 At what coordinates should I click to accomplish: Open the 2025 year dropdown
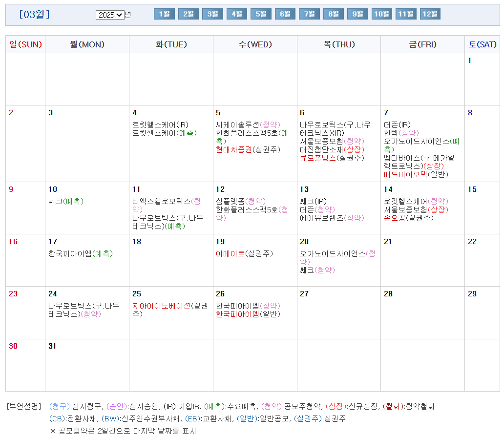(x=110, y=15)
